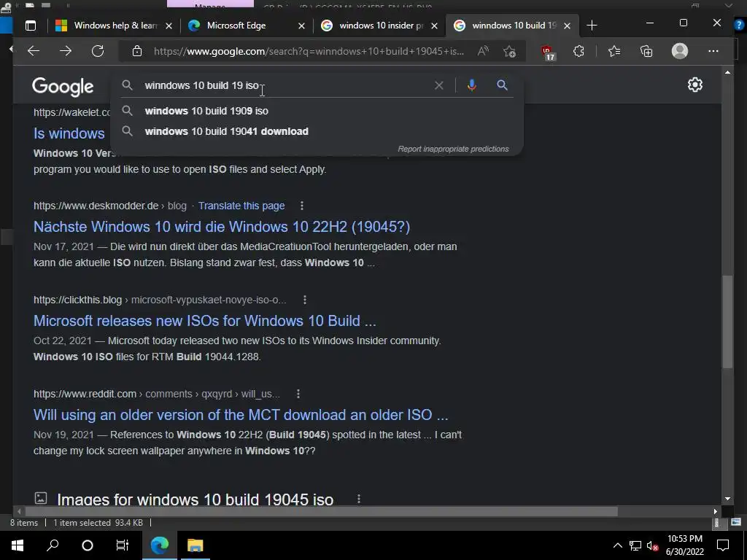Go back using the browser back arrow
The height and width of the screenshot is (560, 747).
34,51
